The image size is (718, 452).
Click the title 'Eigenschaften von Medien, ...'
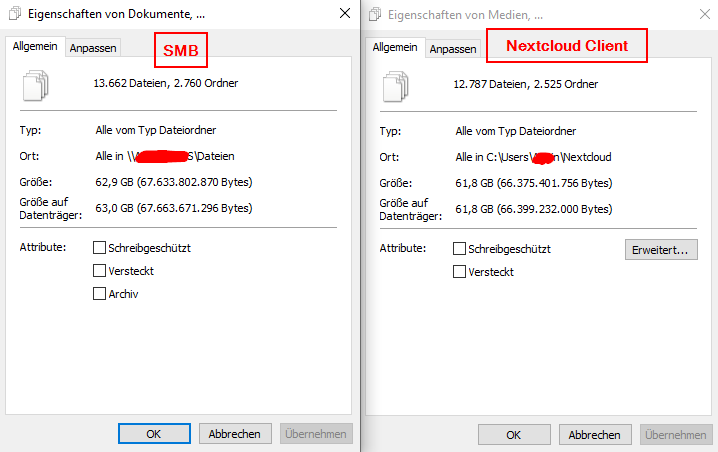[465, 15]
